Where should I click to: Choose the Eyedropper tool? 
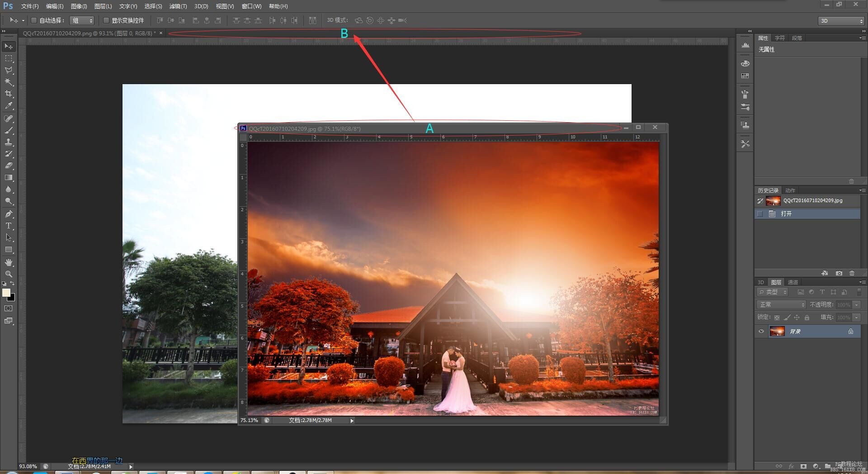pyautogui.click(x=9, y=106)
